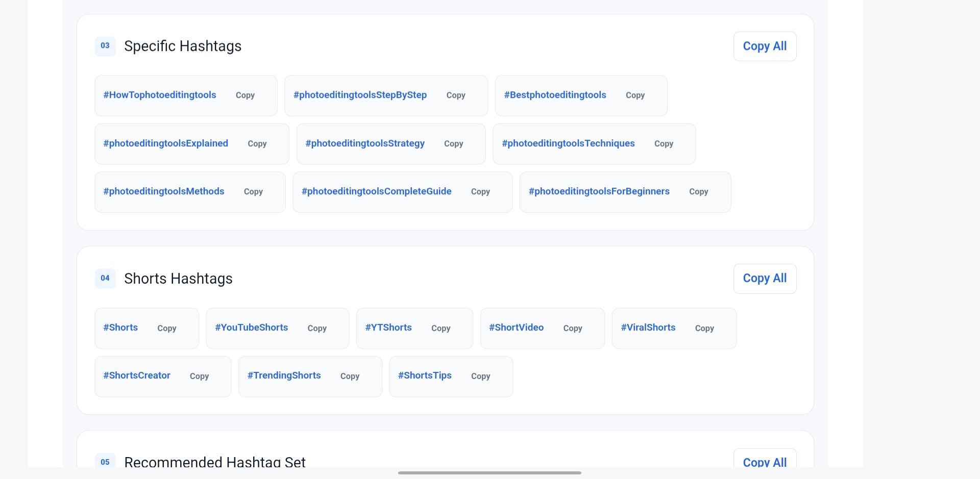Copy the #photoeditingtoolsTechniques hashtag
This screenshot has width=980, height=479.
point(664,144)
